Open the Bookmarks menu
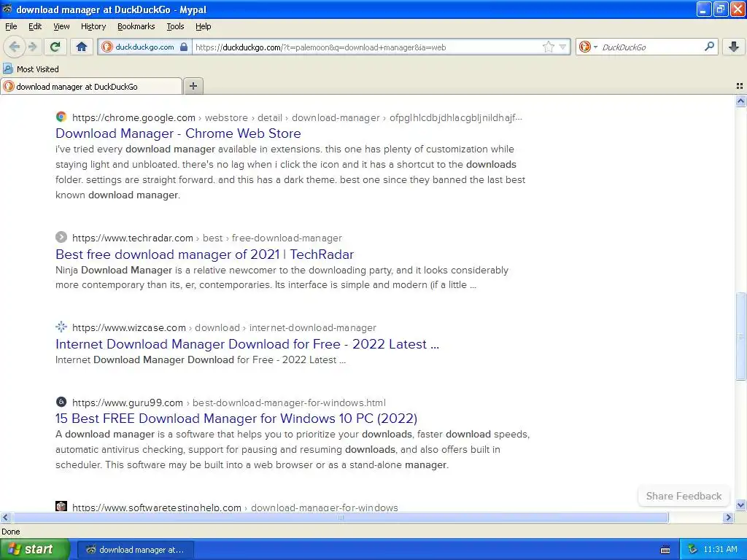The image size is (747, 560). tap(136, 26)
